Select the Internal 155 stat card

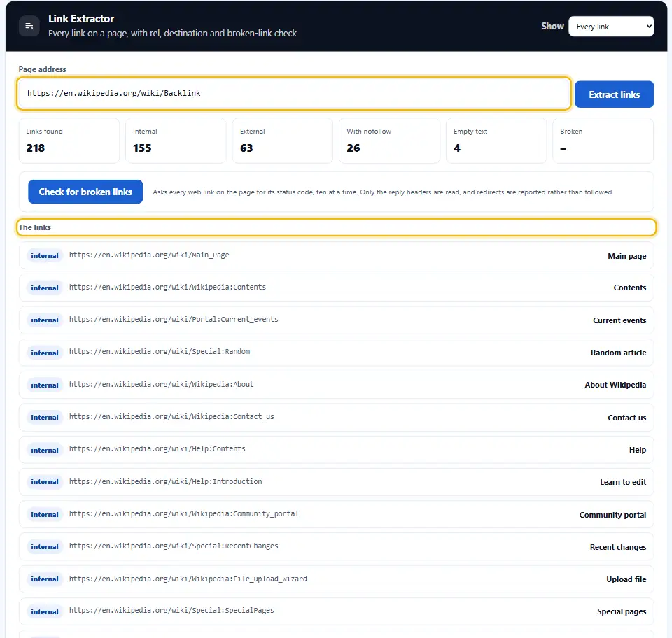(176, 141)
